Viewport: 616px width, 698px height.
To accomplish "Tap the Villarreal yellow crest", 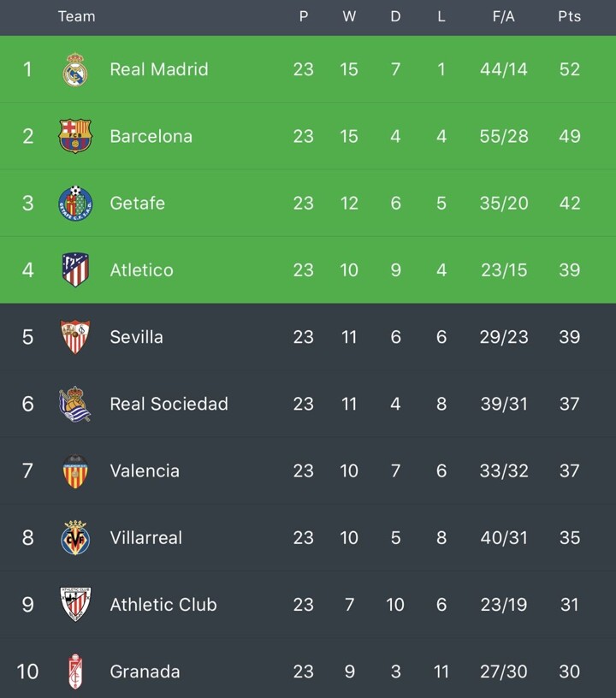I will pos(75,537).
